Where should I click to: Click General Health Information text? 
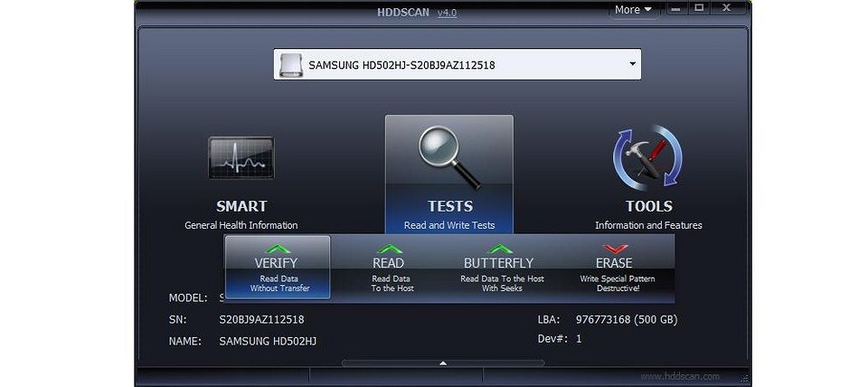pyautogui.click(x=241, y=225)
